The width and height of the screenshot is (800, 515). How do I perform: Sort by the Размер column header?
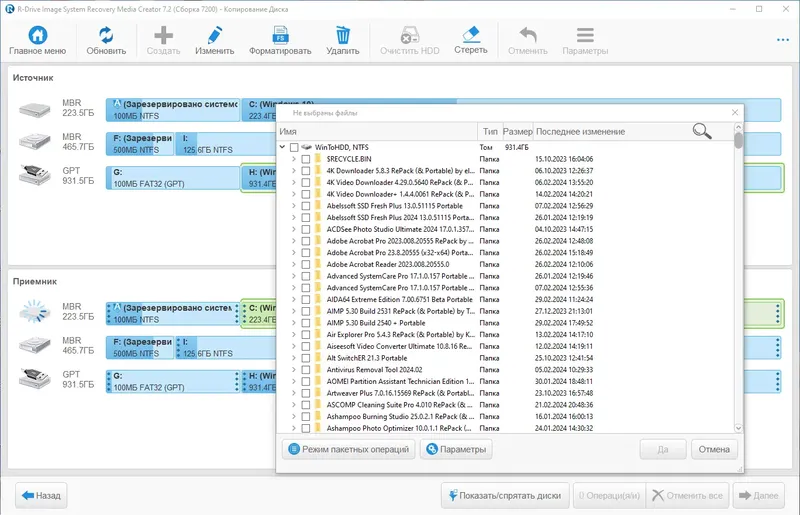click(x=517, y=131)
